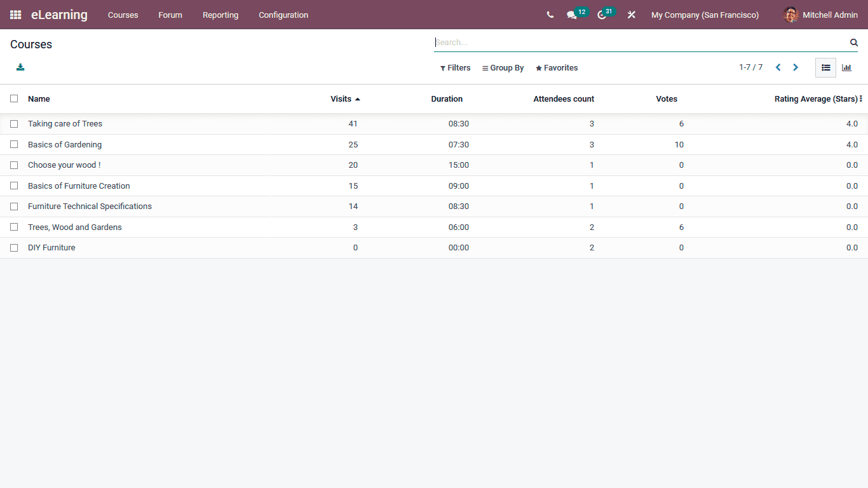This screenshot has width=868, height=488.
Task: Open the Favorites dropdown
Action: [x=556, y=67]
